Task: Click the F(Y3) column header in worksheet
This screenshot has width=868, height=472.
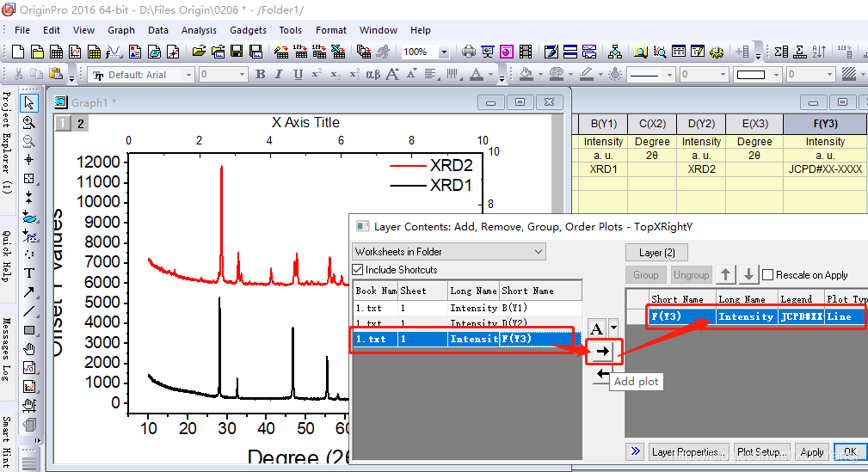Action: pyautogui.click(x=825, y=124)
